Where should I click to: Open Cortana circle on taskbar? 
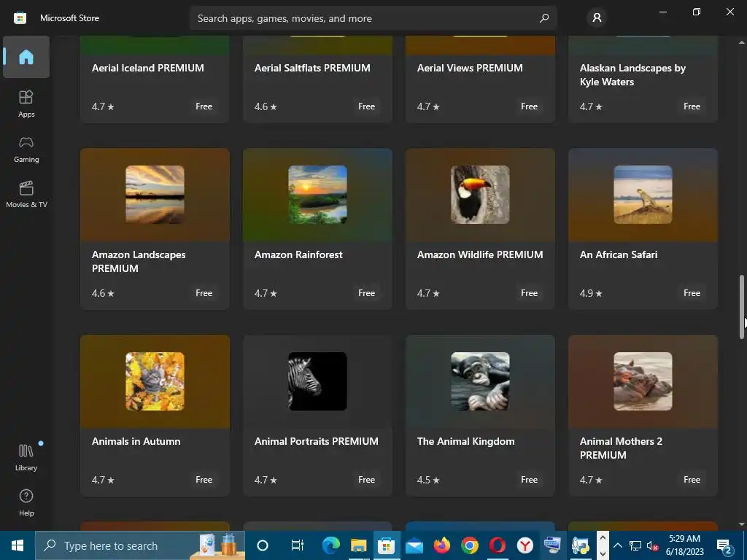(263, 545)
